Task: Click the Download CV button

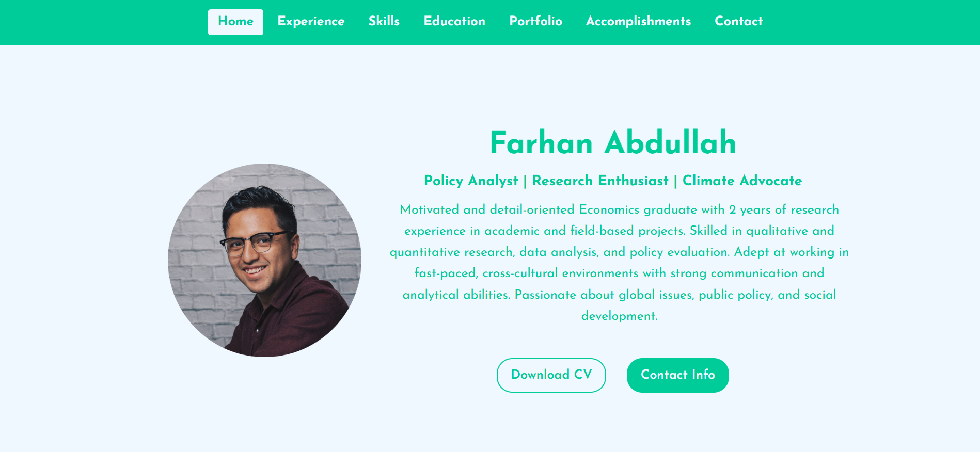Action: pyautogui.click(x=551, y=375)
